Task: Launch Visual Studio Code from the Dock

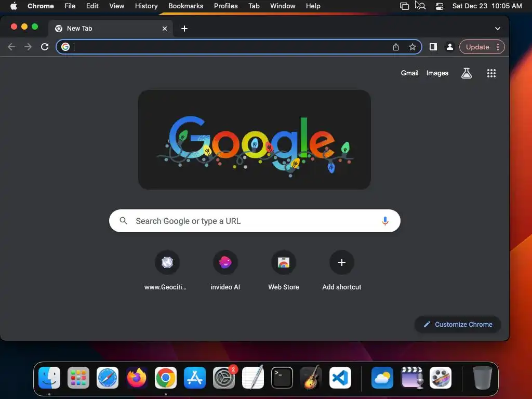Action: click(x=340, y=378)
